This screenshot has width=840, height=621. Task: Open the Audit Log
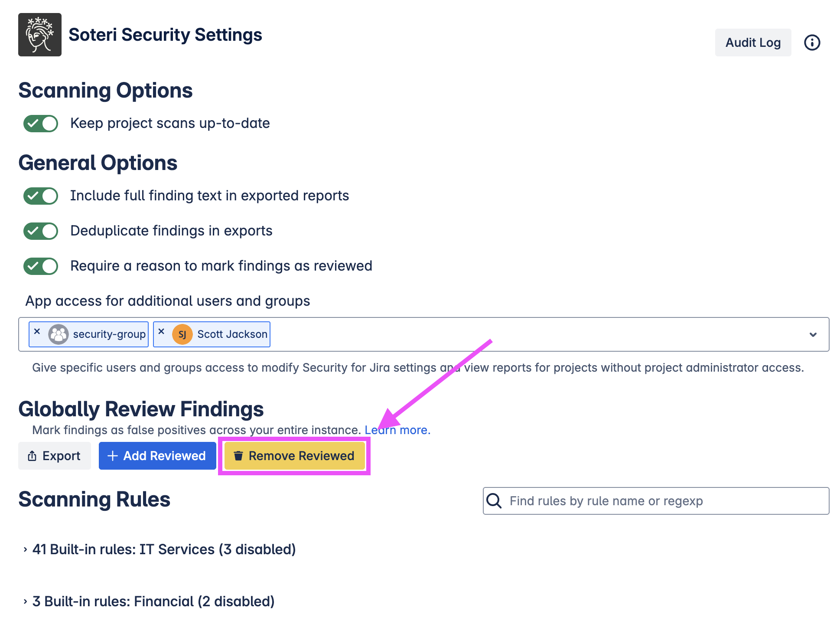pos(753,42)
